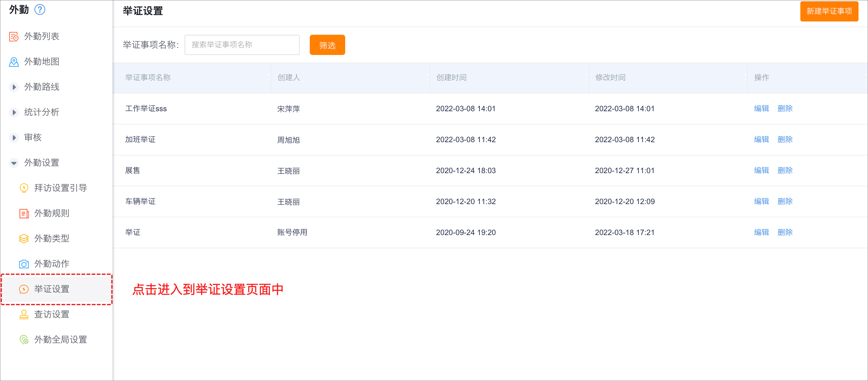Delete the 加班举证 row
This screenshot has height=381, width=868.
point(785,139)
